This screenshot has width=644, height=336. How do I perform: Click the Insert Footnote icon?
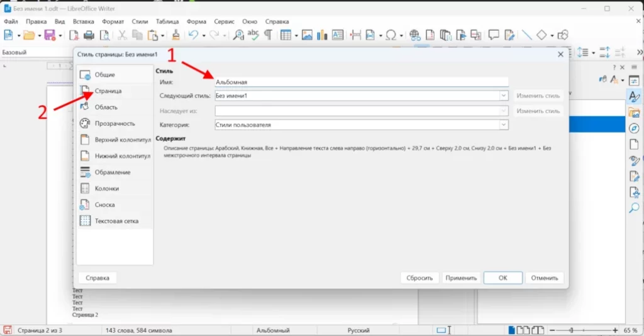(430, 35)
